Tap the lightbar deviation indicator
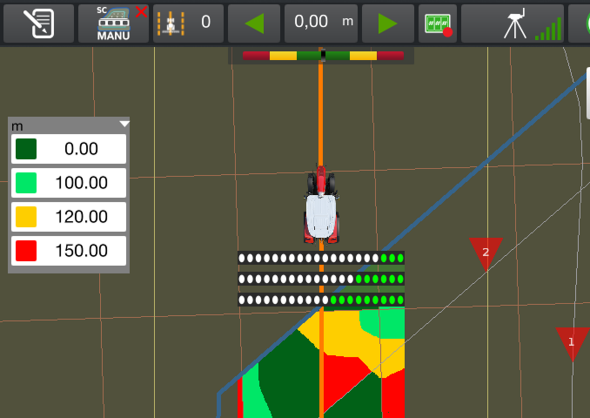 point(323,56)
